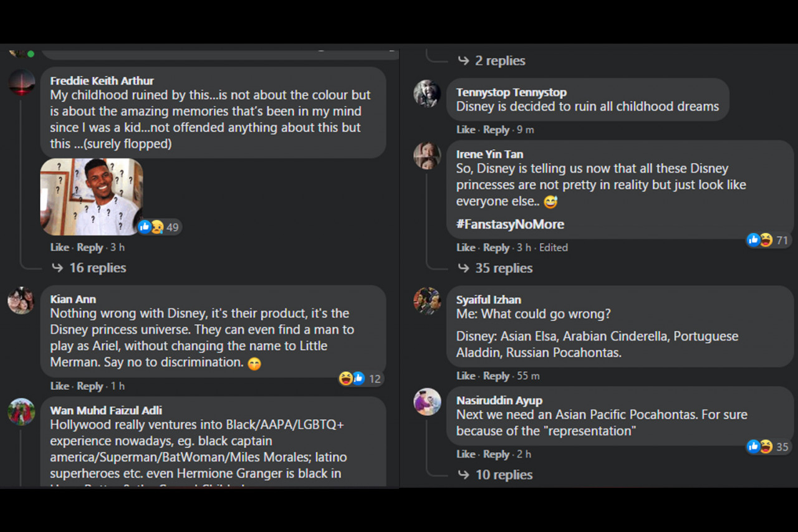This screenshot has width=798, height=532.
Task: Open Syaiful Izhan's name link
Action: (488, 300)
